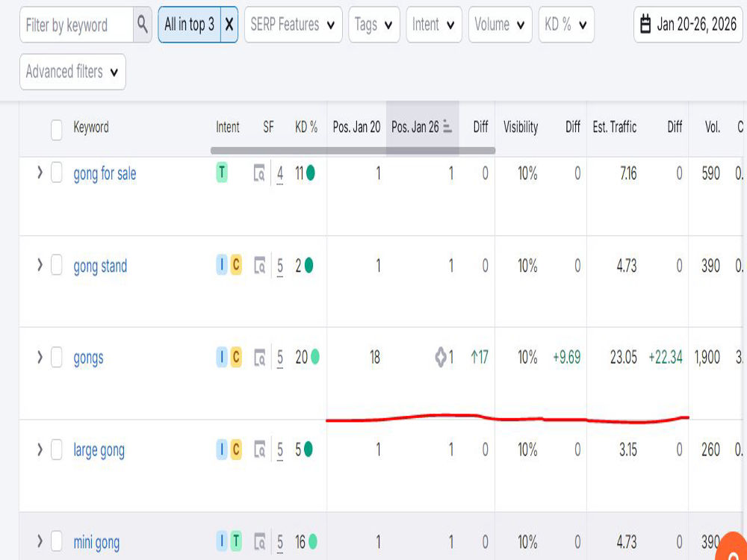Sort by KD % column header

coord(306,127)
